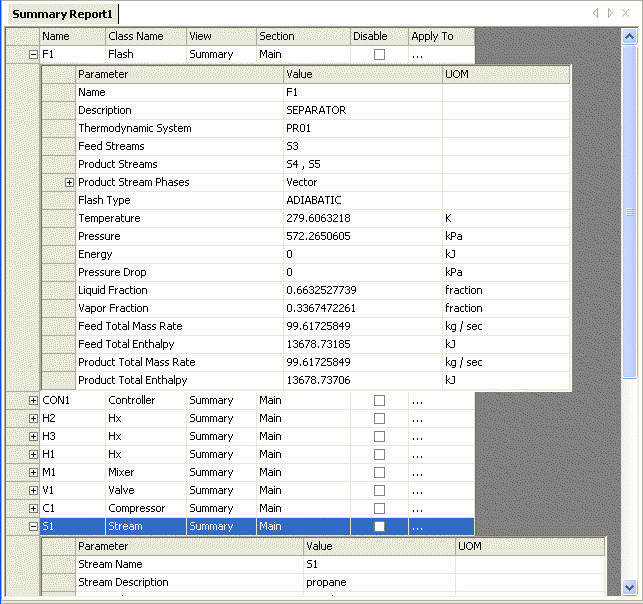Expand the H2 Hx row
Image resolution: width=643 pixels, height=604 pixels.
(x=33, y=419)
